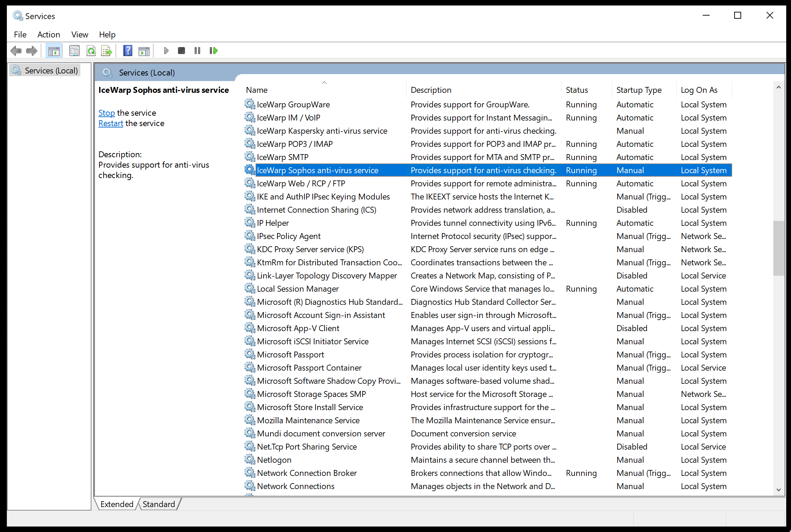Open the Action menu
The width and height of the screenshot is (791, 532).
point(49,35)
